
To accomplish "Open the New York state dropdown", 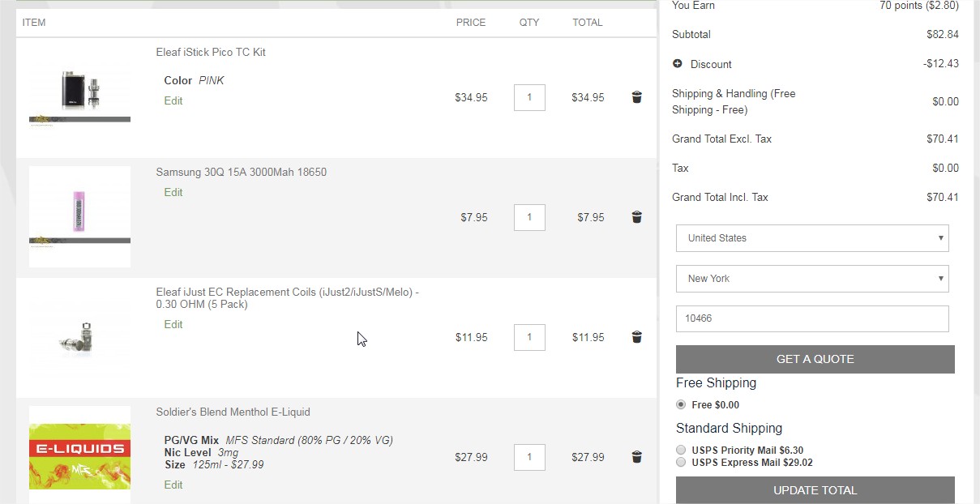I will pyautogui.click(x=812, y=279).
